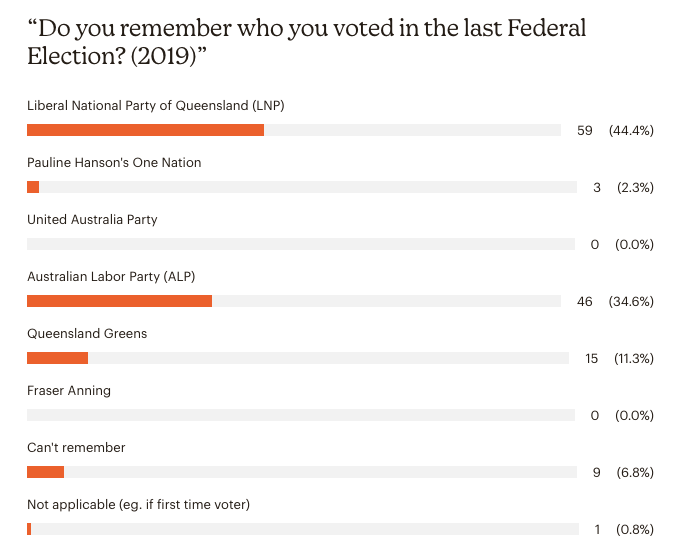Select the Can't remember label
680x560 pixels.
76,447
